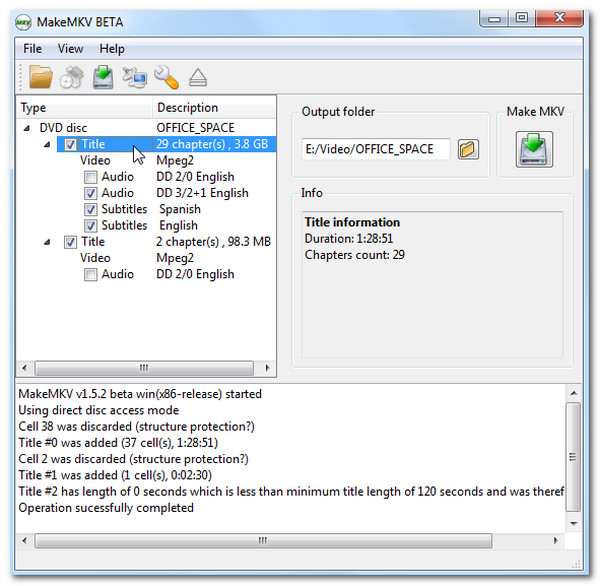The image size is (600, 586).
Task: Click log line 'Cell 38 was discarded'
Action: point(136,426)
